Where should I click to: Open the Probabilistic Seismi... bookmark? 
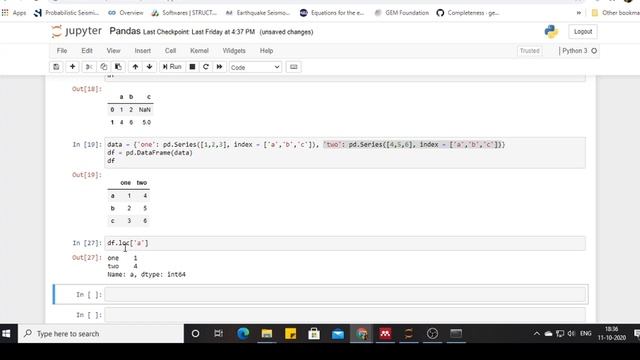(x=67, y=13)
